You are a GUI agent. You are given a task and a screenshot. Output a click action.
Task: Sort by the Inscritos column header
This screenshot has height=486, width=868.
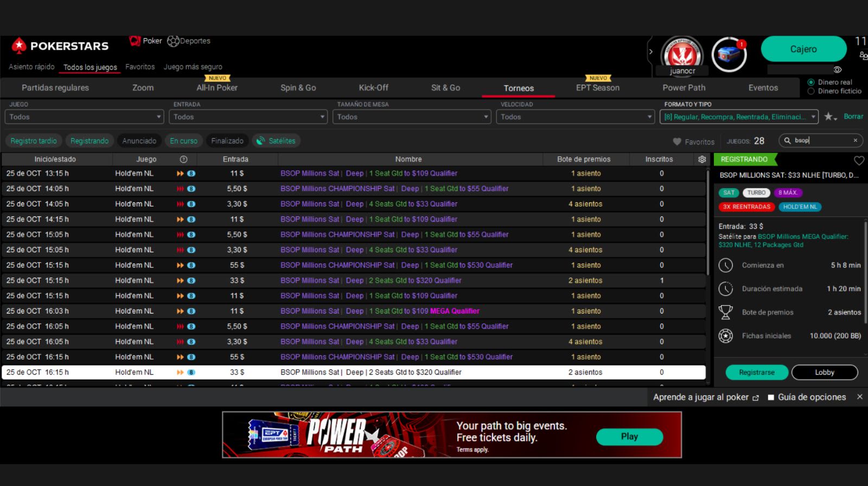coord(659,159)
